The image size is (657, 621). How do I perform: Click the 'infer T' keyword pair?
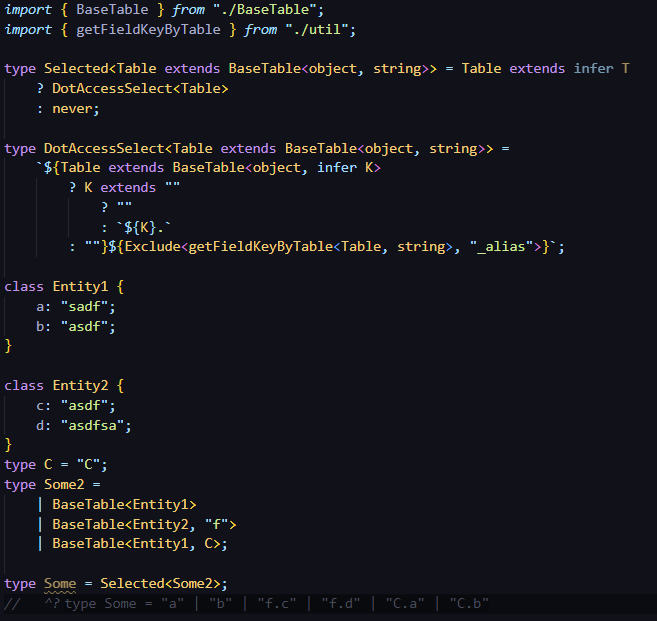tap(601, 68)
